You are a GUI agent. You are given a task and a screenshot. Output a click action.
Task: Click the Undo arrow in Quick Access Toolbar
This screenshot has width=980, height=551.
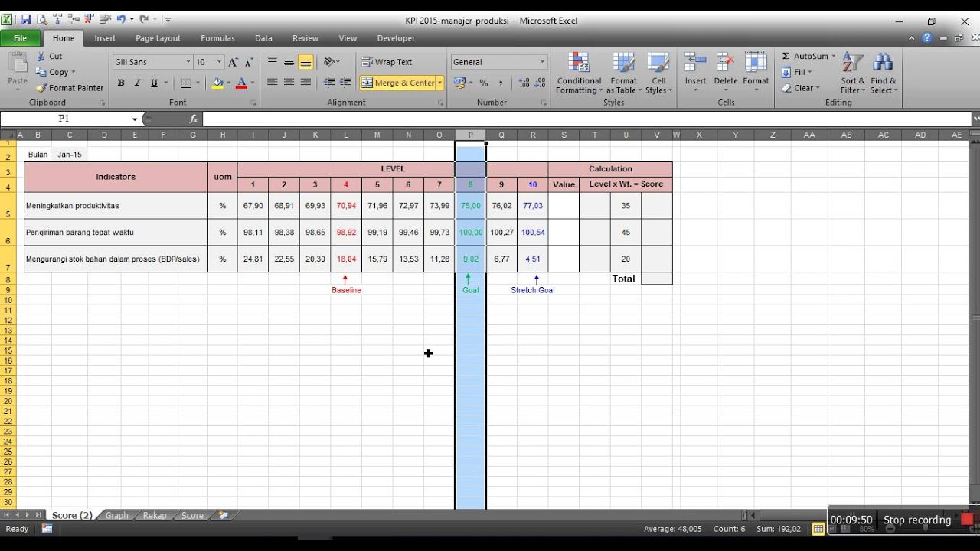click(x=120, y=20)
